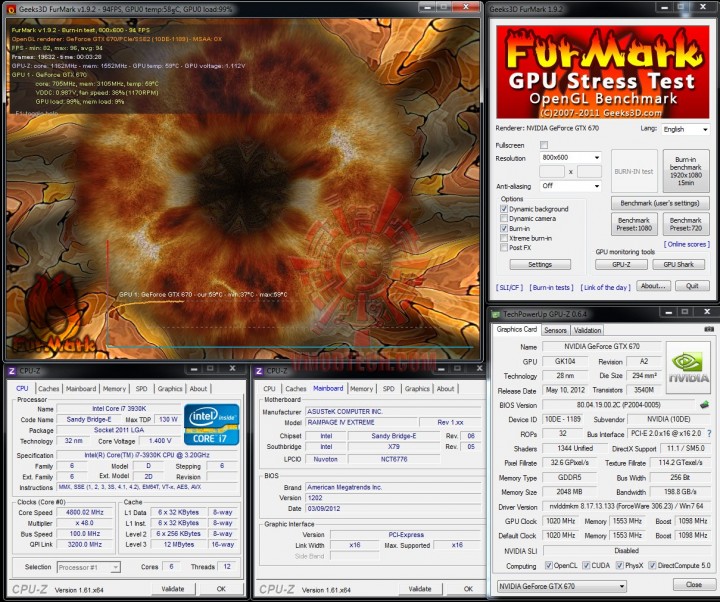Viewport: 720px width, 602px height.
Task: Click left CPU-Z window title icon
Action: (12, 371)
